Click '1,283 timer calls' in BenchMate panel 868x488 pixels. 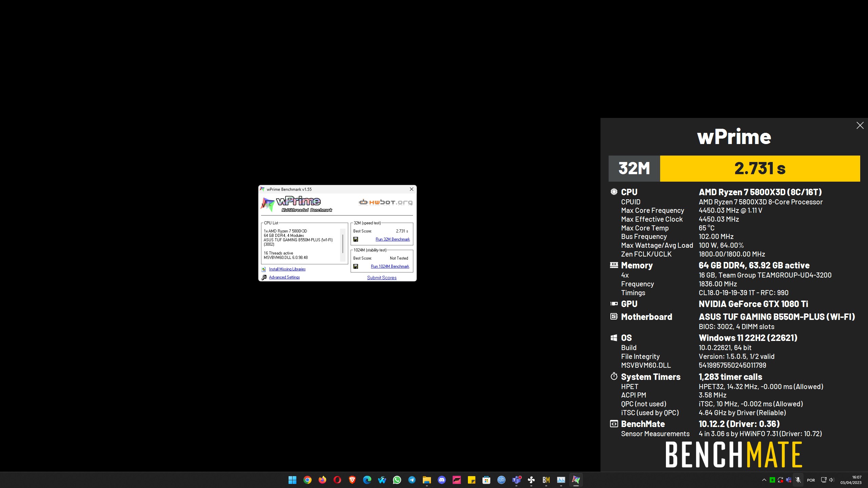(730, 377)
